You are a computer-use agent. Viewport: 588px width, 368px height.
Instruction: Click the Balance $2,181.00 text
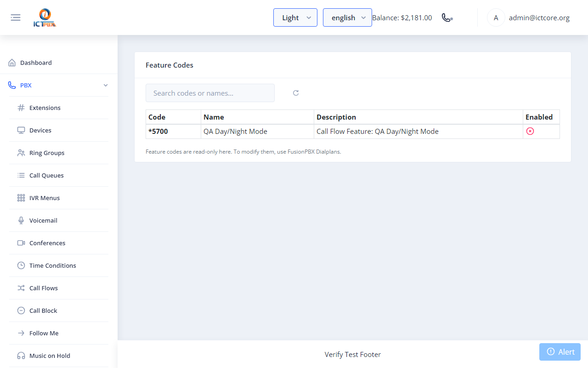(x=402, y=18)
